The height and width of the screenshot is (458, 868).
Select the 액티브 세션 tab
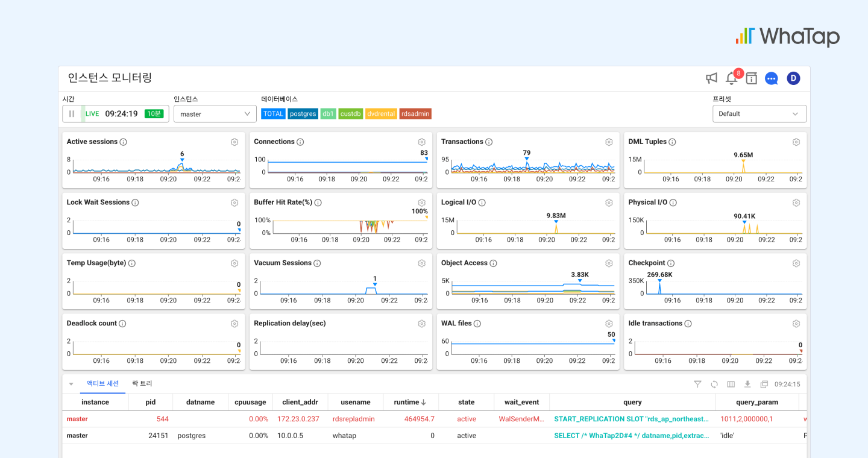[x=102, y=384]
